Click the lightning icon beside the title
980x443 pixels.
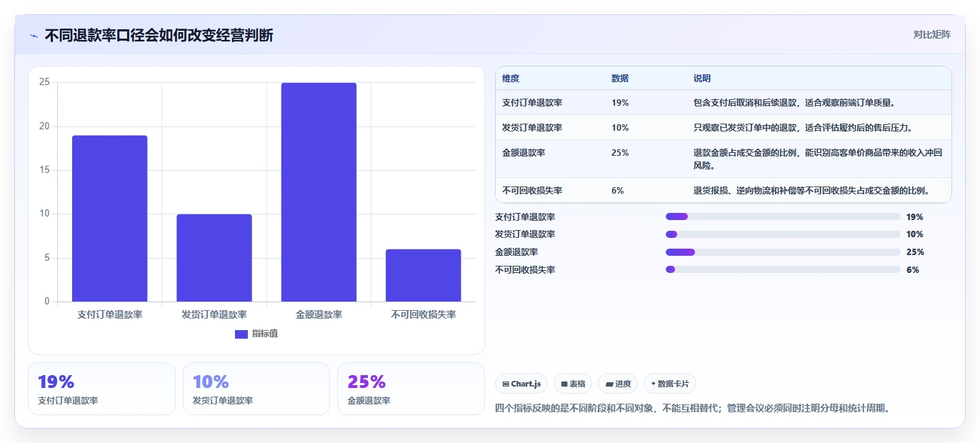point(34,36)
